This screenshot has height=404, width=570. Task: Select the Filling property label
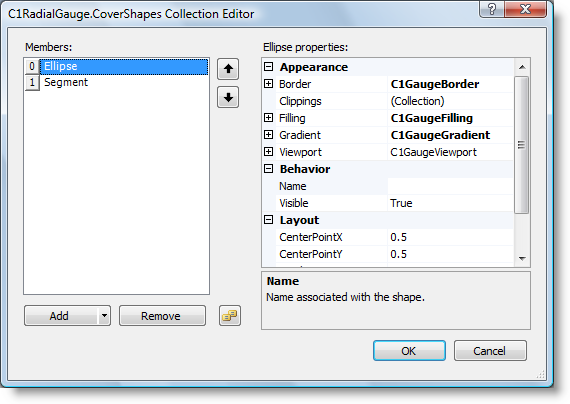coord(292,118)
